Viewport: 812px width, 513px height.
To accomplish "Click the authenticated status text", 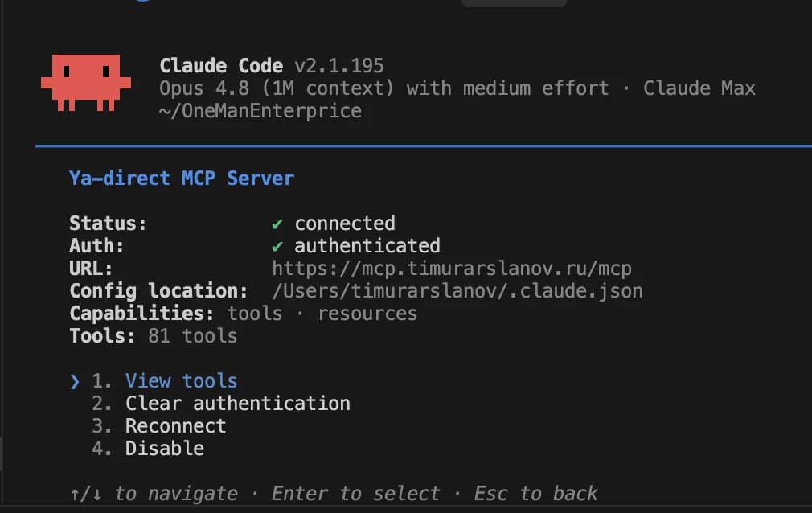I will coord(367,245).
